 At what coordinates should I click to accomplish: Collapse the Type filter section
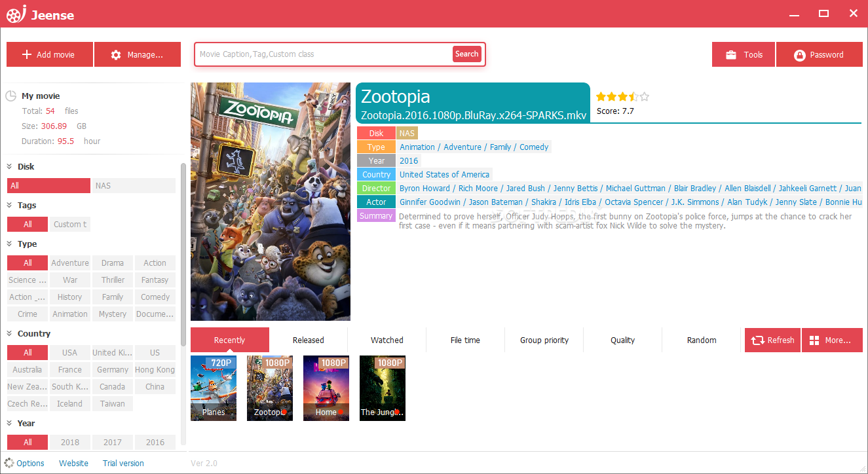[10, 244]
